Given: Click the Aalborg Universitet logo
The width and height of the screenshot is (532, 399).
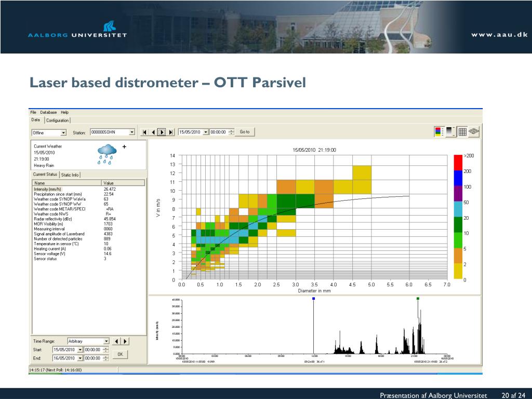Looking at the screenshot, I should point(77,29).
